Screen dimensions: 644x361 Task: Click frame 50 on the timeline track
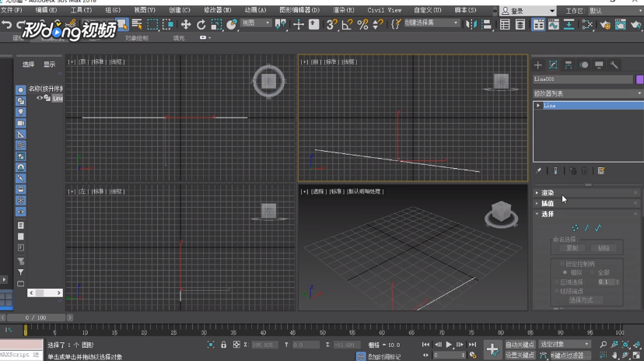[x=323, y=330]
